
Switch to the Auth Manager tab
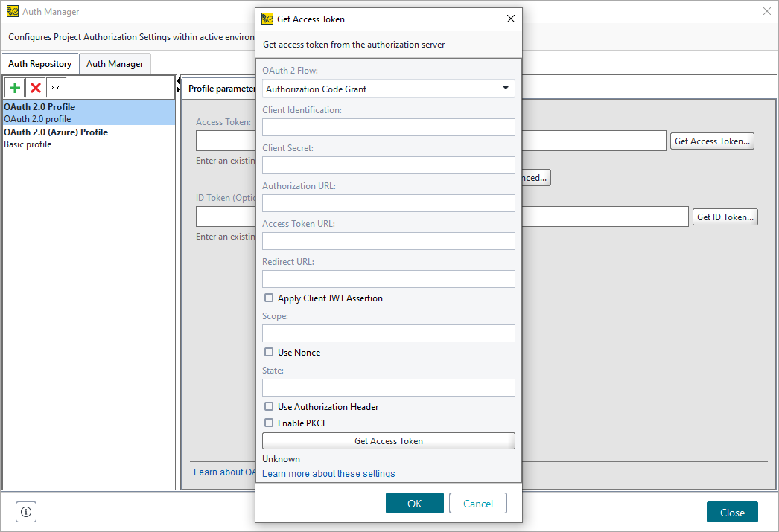click(115, 63)
